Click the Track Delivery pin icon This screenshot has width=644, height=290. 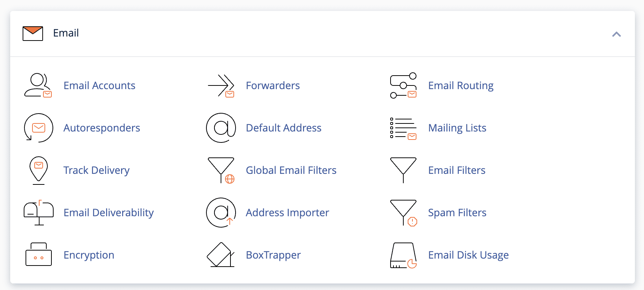38,171
